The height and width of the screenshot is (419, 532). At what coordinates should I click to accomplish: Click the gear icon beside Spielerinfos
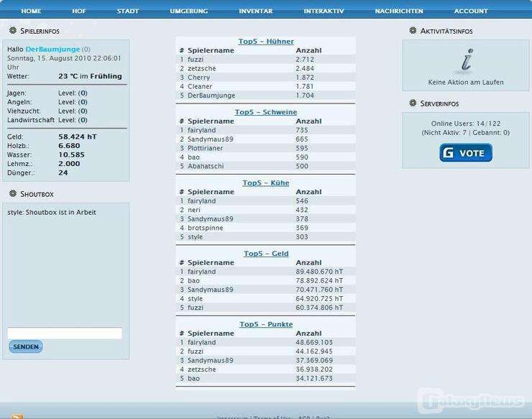[x=13, y=31]
